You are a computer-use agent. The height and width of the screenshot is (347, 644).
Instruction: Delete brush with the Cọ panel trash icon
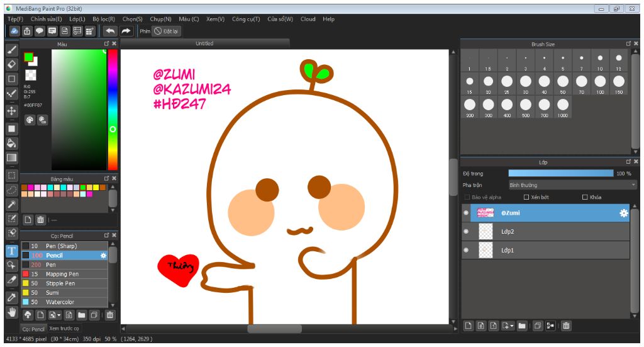[109, 316]
